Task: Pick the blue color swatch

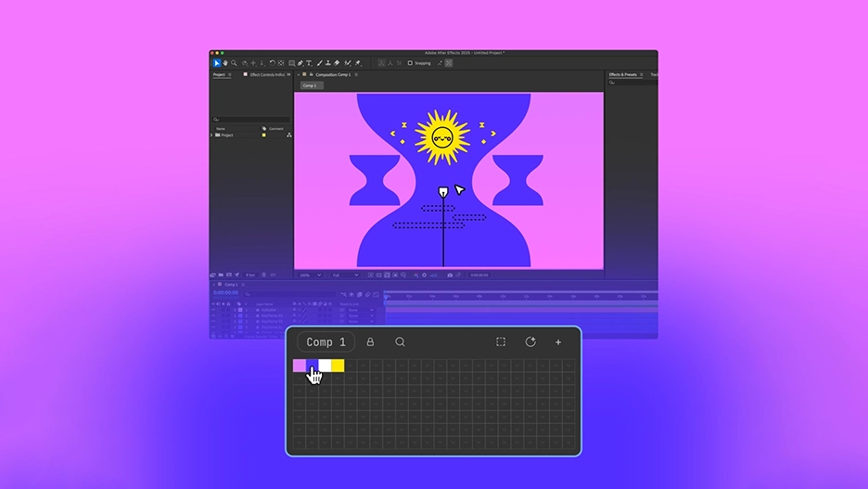Action: coord(313,366)
